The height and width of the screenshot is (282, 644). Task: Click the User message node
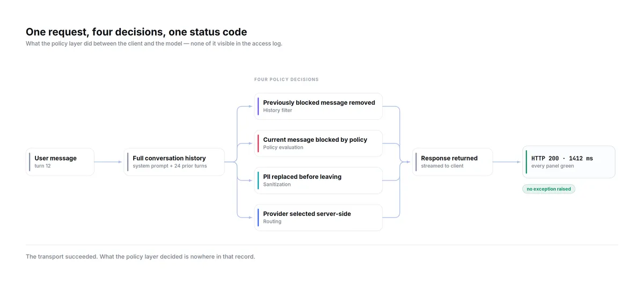pyautogui.click(x=60, y=162)
